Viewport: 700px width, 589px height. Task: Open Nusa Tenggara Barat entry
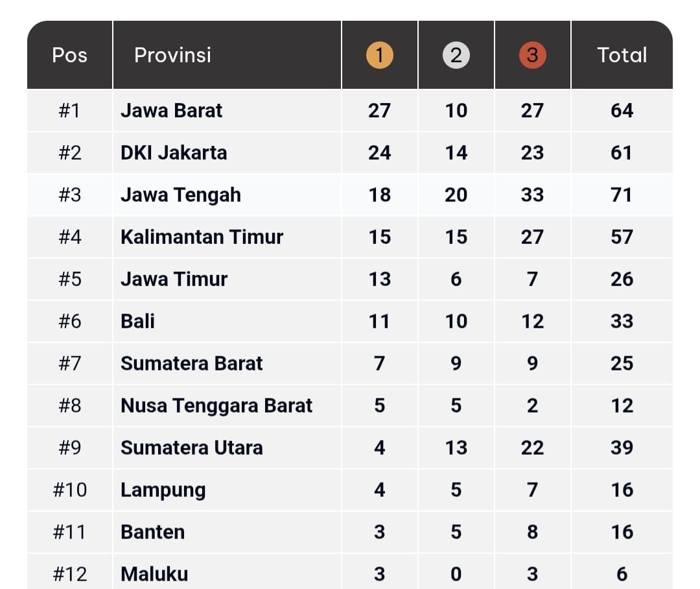point(216,406)
